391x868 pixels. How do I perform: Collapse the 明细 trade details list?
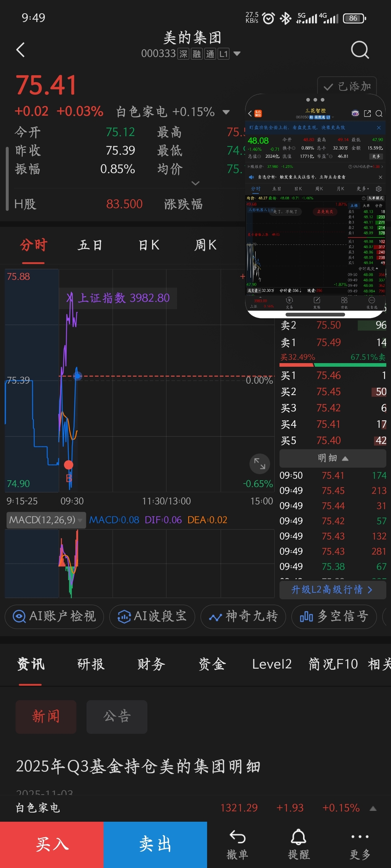[333, 458]
